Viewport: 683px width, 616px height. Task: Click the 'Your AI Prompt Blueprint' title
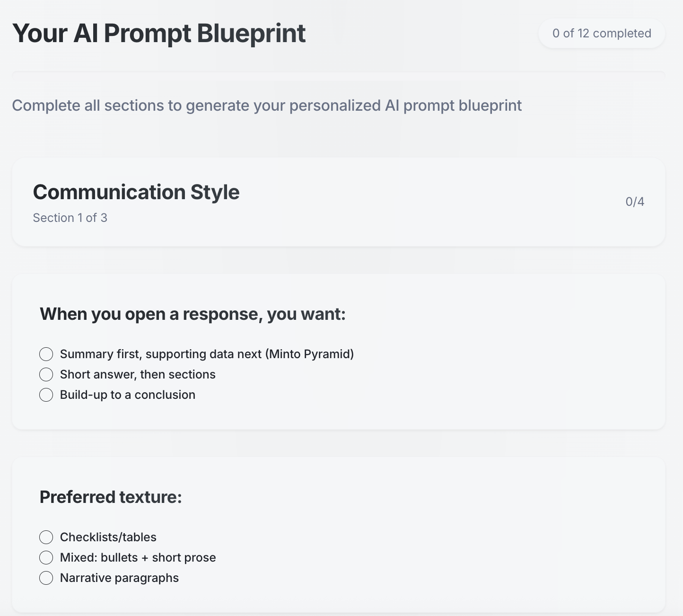click(159, 33)
